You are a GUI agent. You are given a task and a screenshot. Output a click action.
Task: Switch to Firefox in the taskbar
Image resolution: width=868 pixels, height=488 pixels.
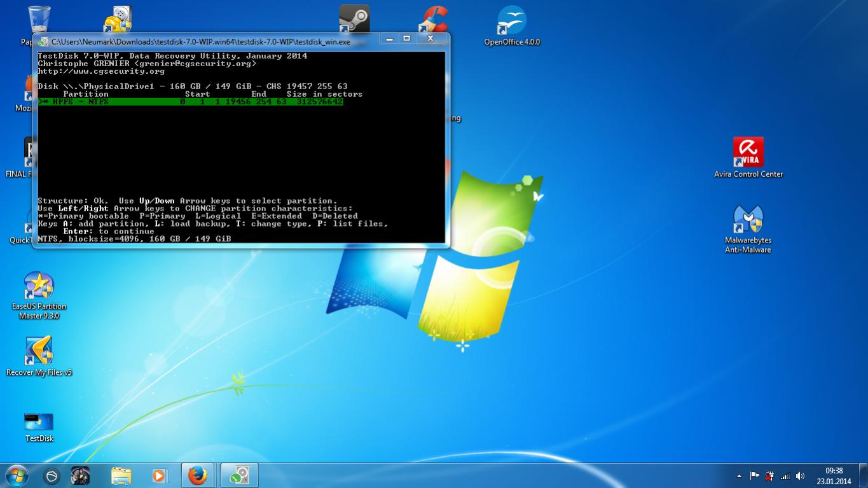click(x=197, y=476)
